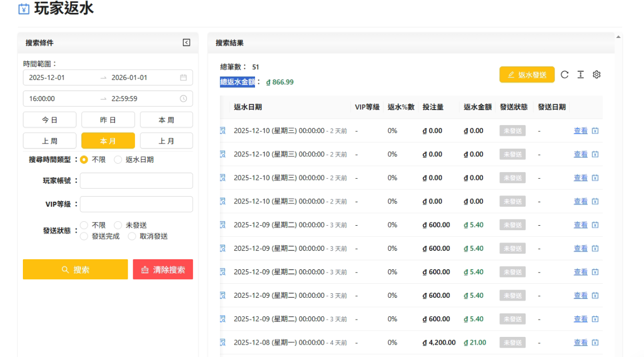The image size is (644, 357).
Task: Collapse the 搜索條件 panel with its arrow icon
Action: pyautogui.click(x=186, y=42)
